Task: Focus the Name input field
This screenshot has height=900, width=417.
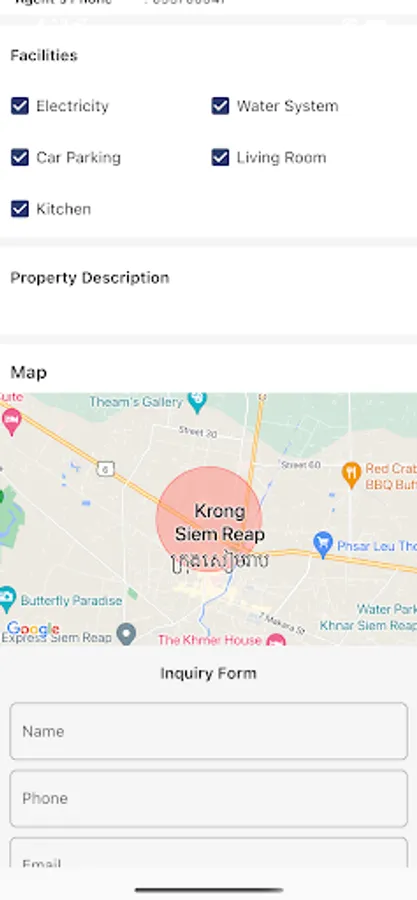Action: [x=209, y=731]
